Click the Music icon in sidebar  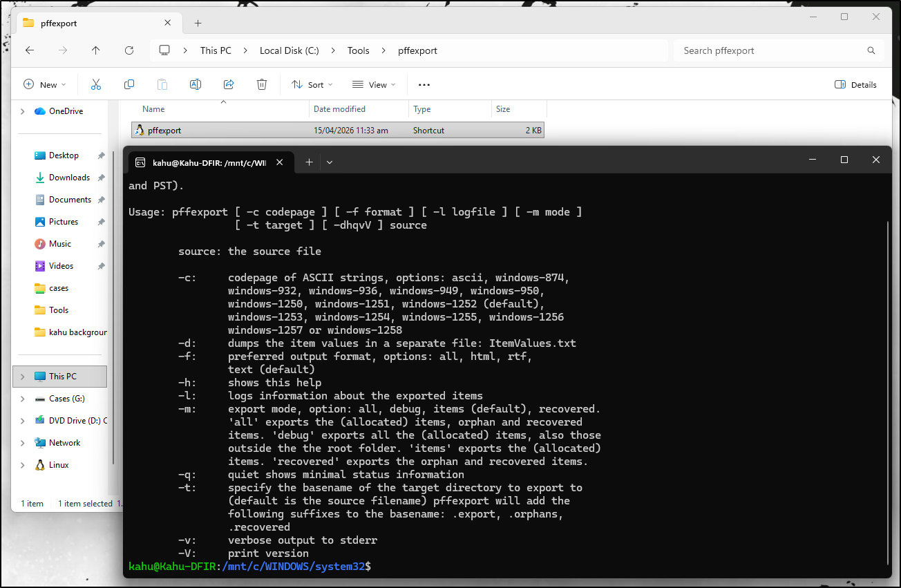click(x=40, y=244)
